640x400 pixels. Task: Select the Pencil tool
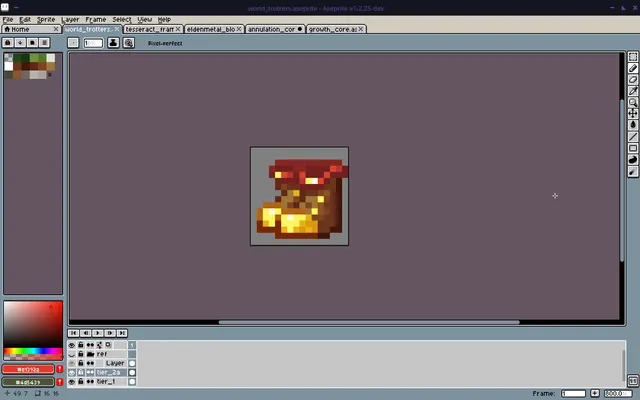[633, 68]
